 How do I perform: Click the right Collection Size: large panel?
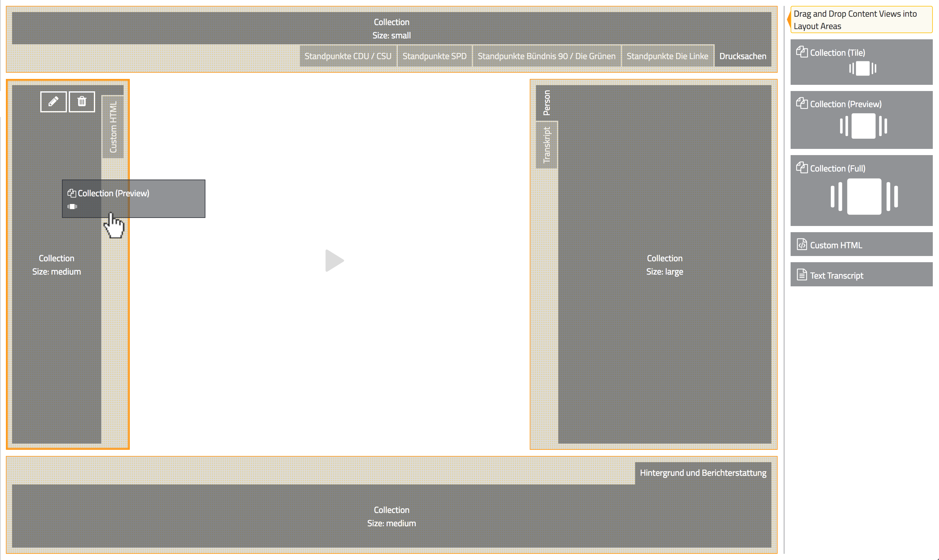click(665, 265)
